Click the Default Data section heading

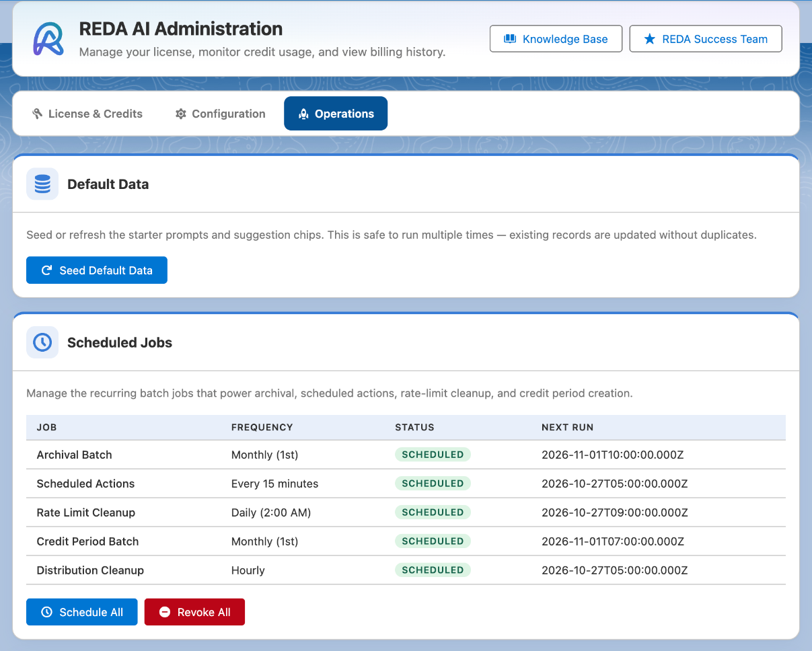click(108, 184)
